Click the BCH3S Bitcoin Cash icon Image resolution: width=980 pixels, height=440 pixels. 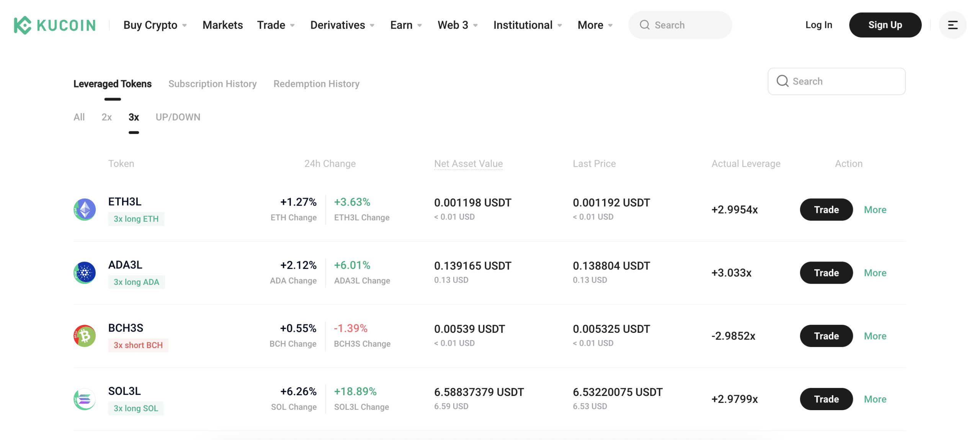[x=85, y=336]
